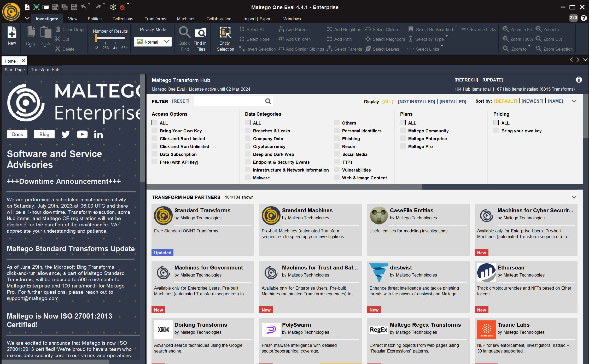The image size is (589, 364).
Task: Show NOT INSTALLED hub items
Action: click(x=416, y=102)
